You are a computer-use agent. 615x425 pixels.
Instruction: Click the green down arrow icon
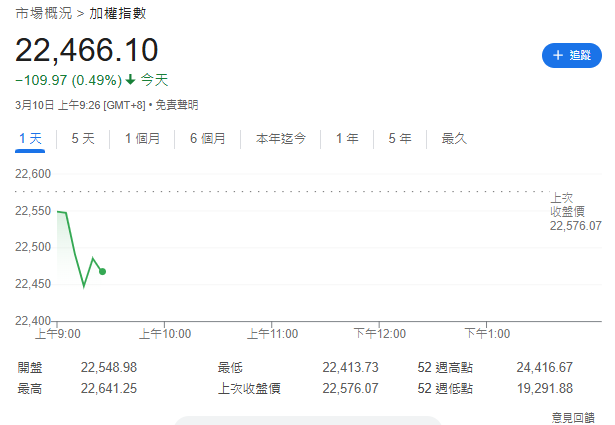coord(131,80)
